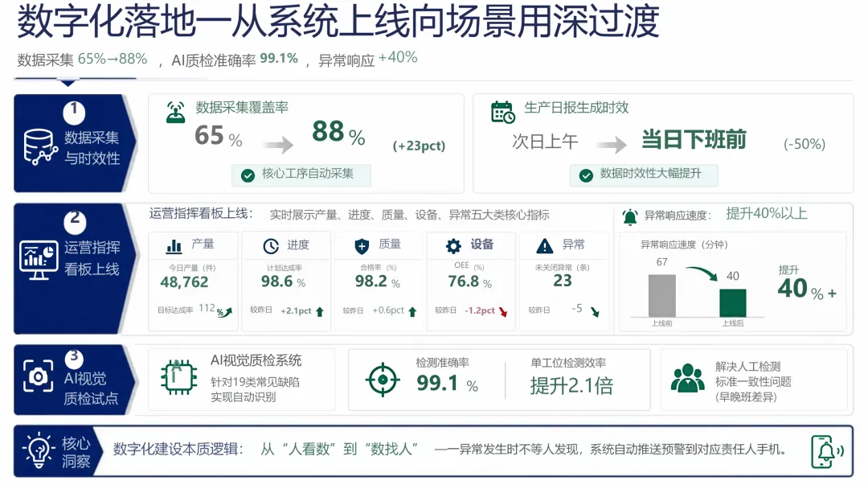Click the 98.2 % pass rate value
Viewport: 868px width, 489px height.
click(x=378, y=281)
